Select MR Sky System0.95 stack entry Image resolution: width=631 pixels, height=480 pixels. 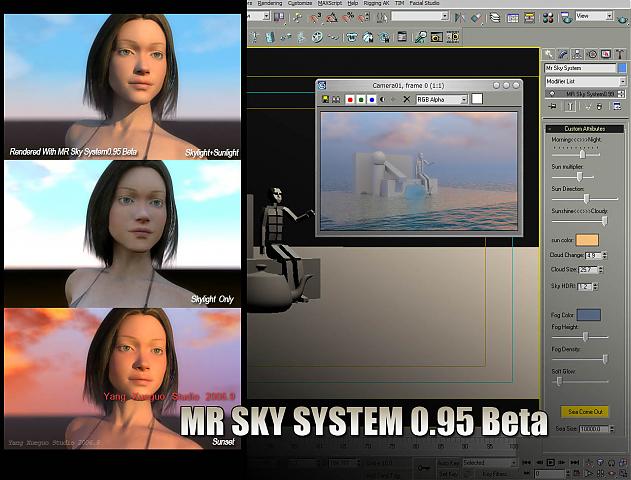(585, 94)
